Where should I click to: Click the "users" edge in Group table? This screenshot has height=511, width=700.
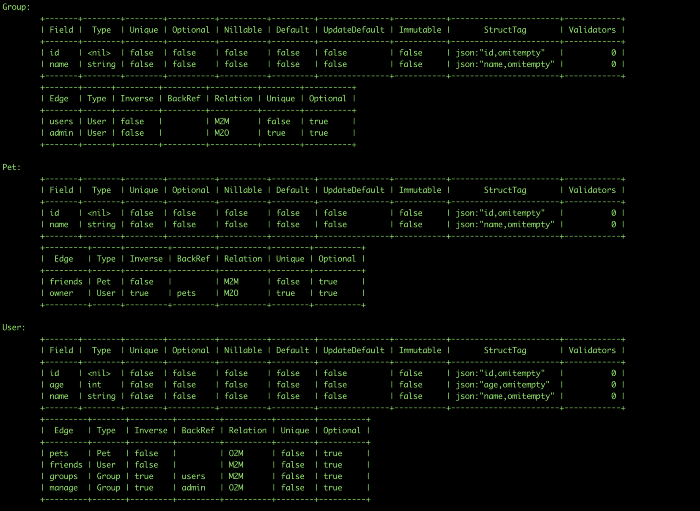(61, 121)
